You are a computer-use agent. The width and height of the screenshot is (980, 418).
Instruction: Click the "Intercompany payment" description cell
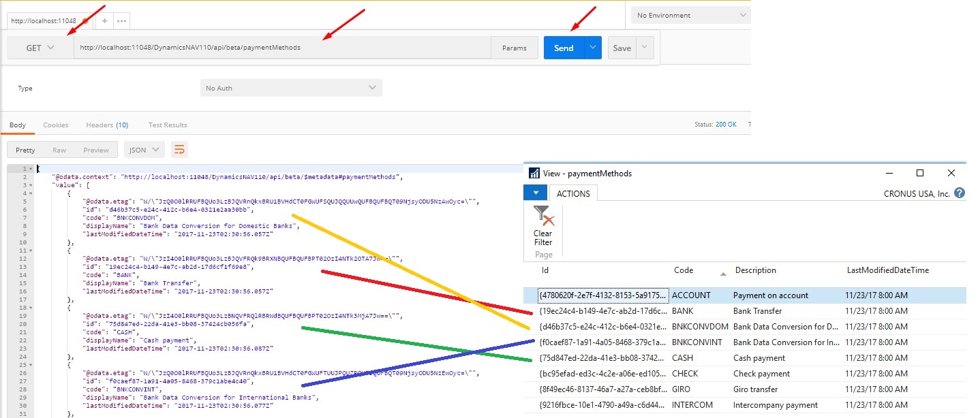[776, 405]
